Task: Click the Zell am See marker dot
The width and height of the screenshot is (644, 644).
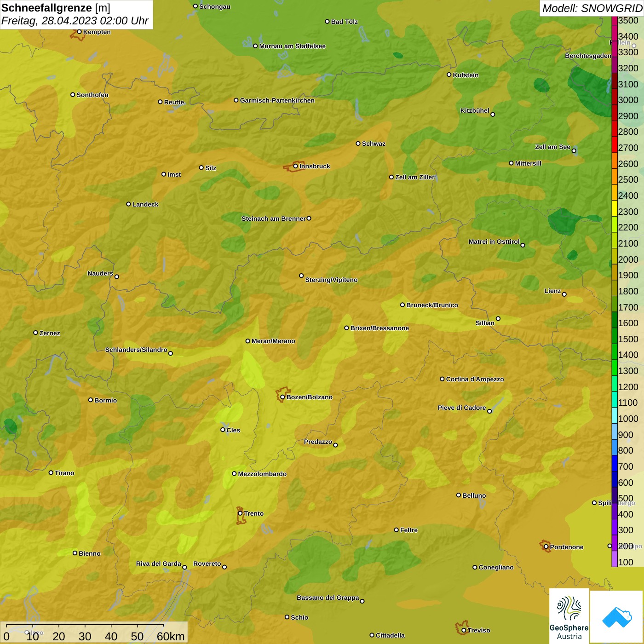Action: [574, 151]
